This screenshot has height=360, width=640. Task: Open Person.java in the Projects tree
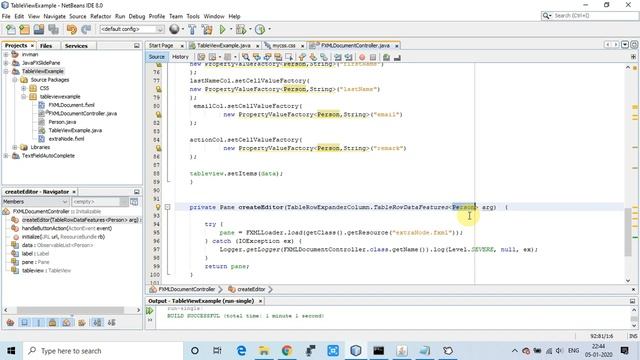(62, 122)
